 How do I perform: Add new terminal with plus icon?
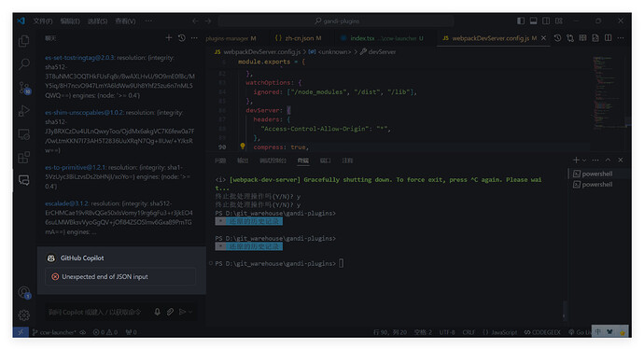[x=576, y=161]
